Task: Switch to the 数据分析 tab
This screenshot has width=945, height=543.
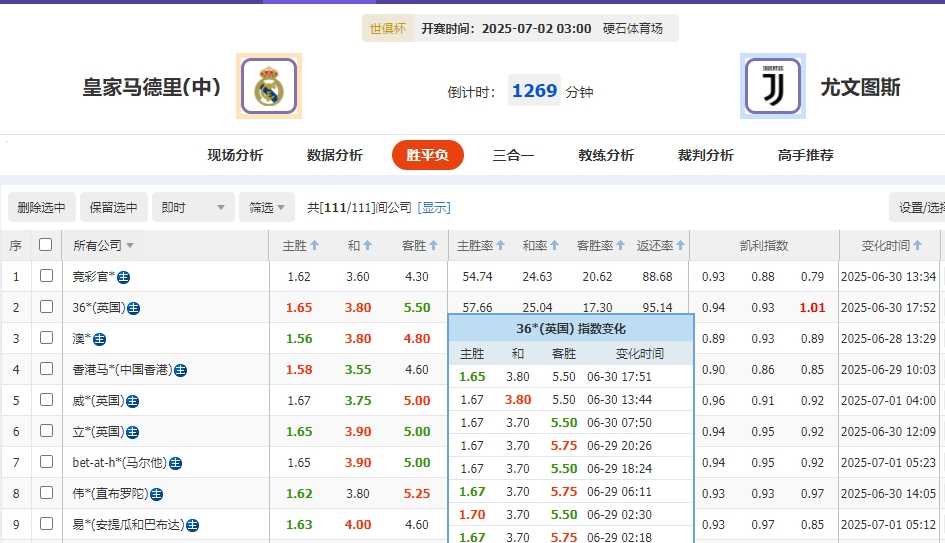Action: 334,155
